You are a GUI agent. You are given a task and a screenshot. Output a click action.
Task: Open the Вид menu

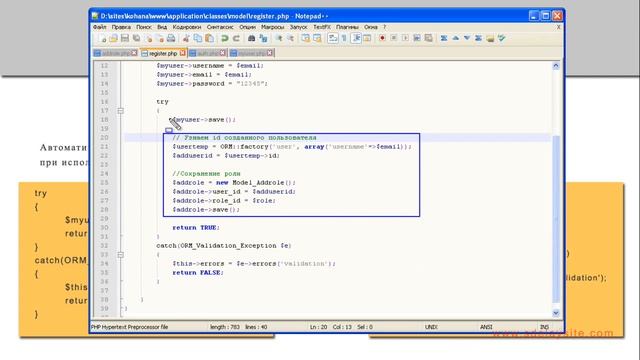pos(162,27)
